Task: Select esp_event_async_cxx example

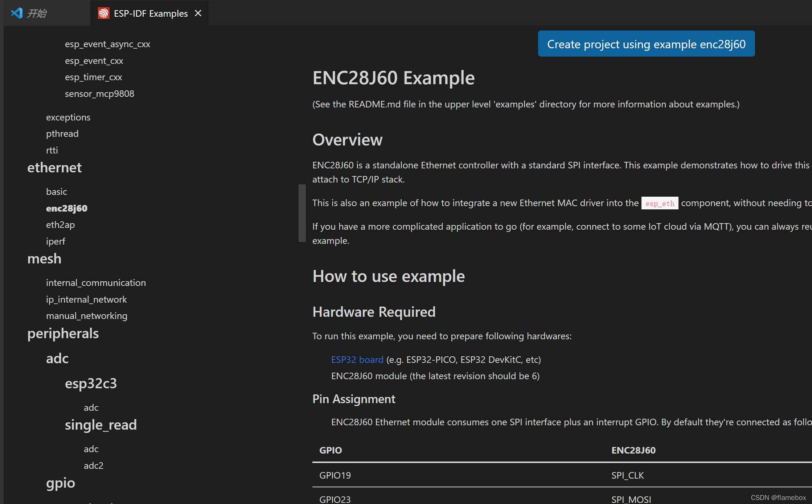Action: click(107, 44)
